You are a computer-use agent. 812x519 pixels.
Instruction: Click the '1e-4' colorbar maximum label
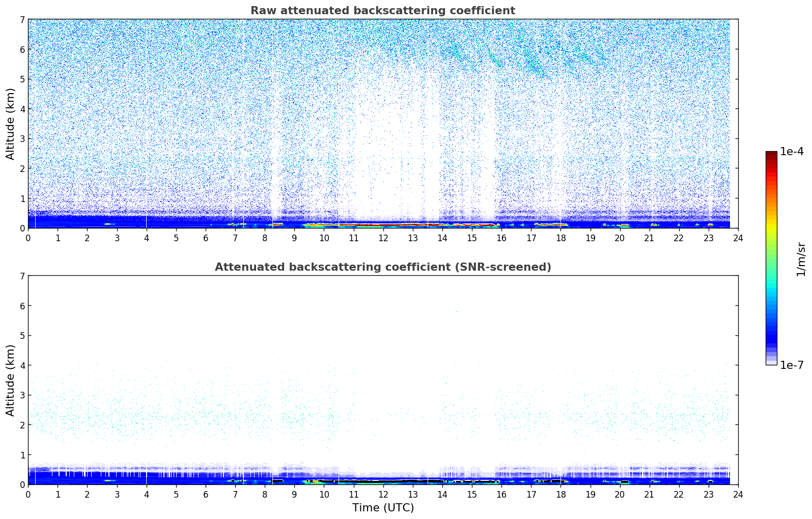point(791,152)
